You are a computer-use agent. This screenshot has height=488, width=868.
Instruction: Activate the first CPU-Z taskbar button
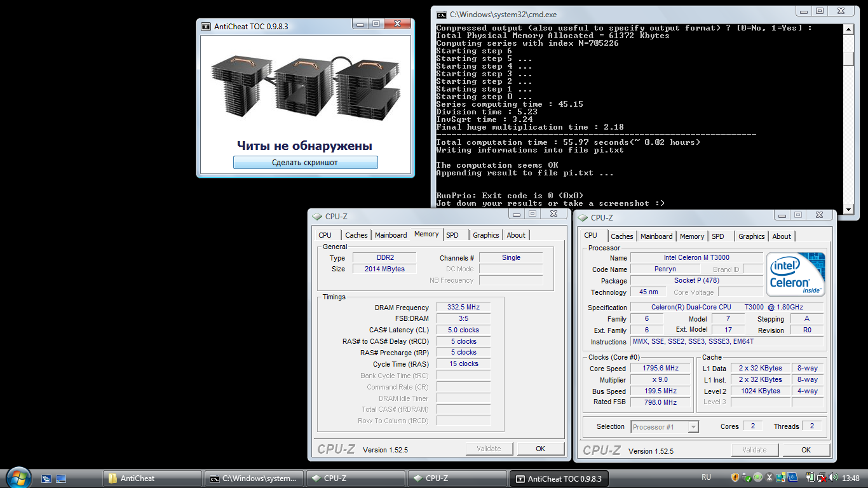[x=356, y=478]
